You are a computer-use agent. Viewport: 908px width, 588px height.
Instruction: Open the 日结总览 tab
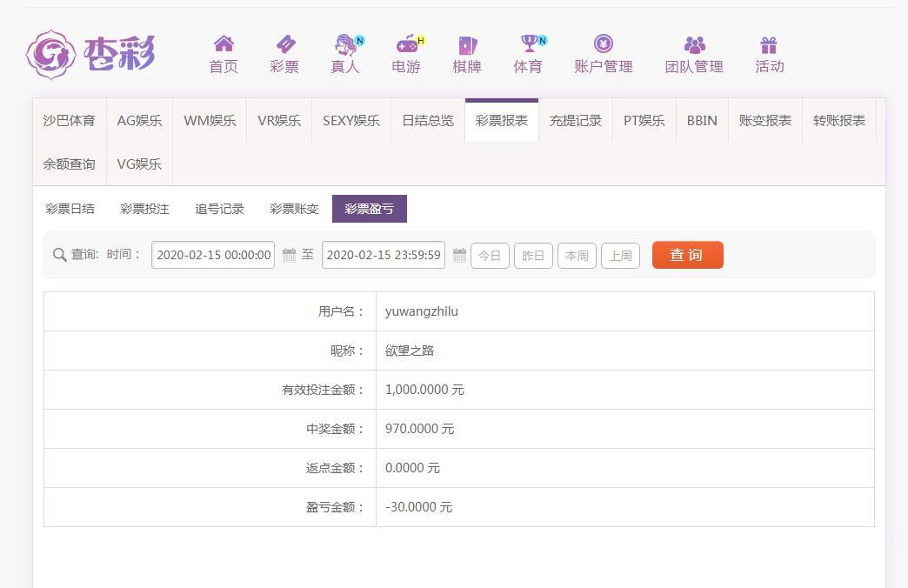point(427,121)
